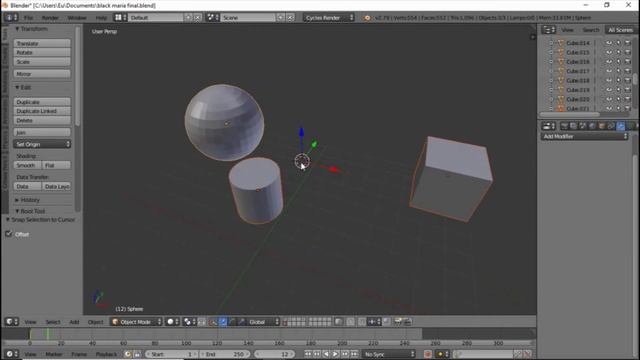Open the Help menu
Image resolution: width=640 pixels, height=360 pixels.
[x=101, y=18]
